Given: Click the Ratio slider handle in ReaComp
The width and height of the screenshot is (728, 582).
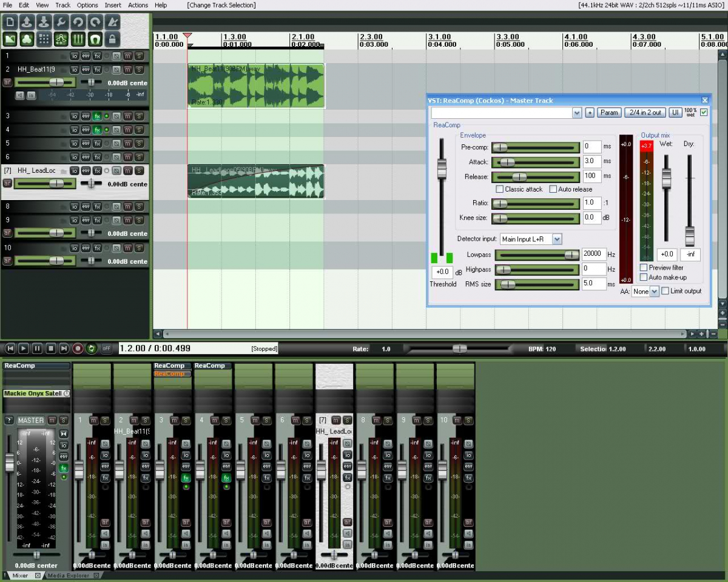Looking at the screenshot, I should coord(499,204).
